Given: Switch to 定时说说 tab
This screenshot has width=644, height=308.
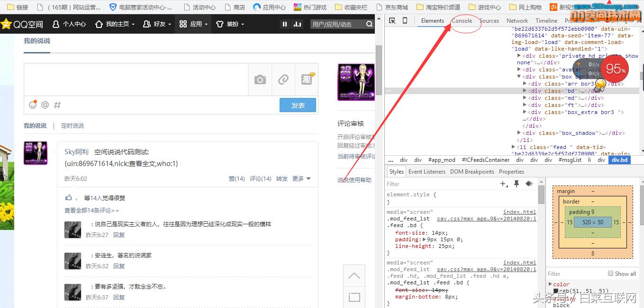Looking at the screenshot, I should click(73, 126).
